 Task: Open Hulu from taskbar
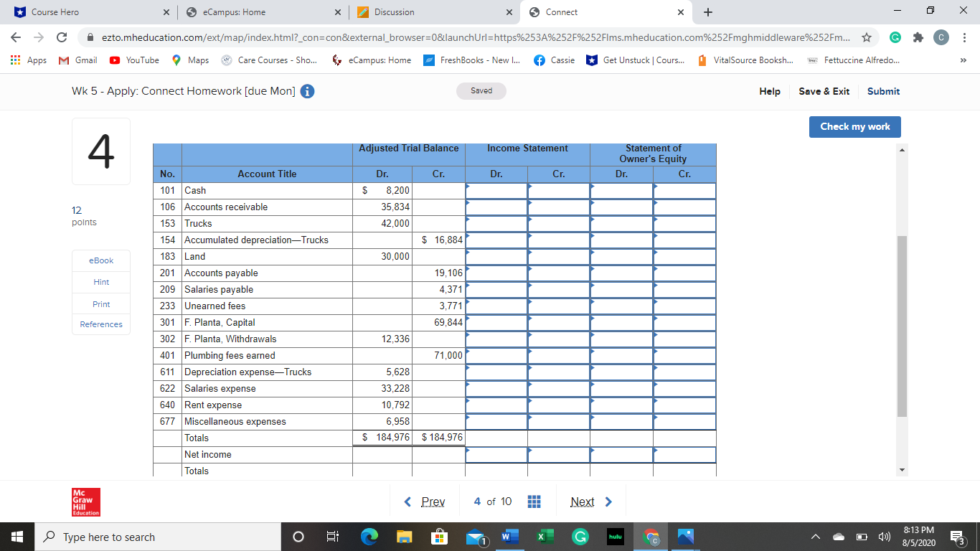[614, 537]
